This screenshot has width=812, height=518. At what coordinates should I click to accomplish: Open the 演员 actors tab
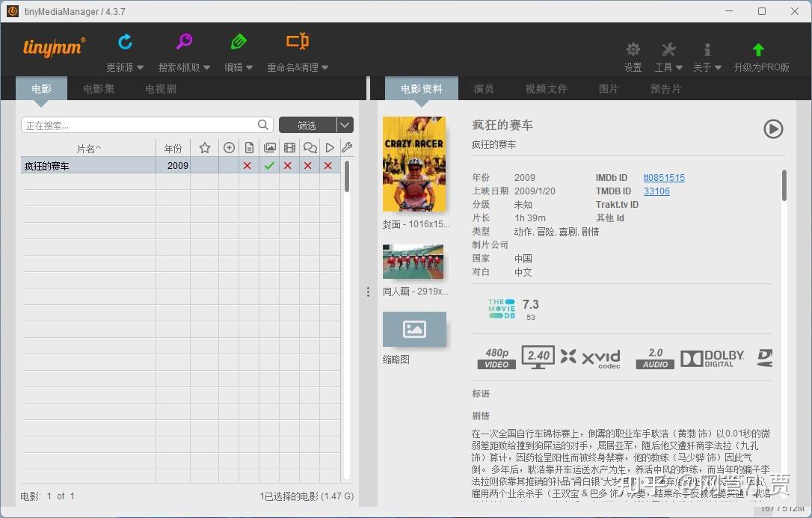point(483,88)
